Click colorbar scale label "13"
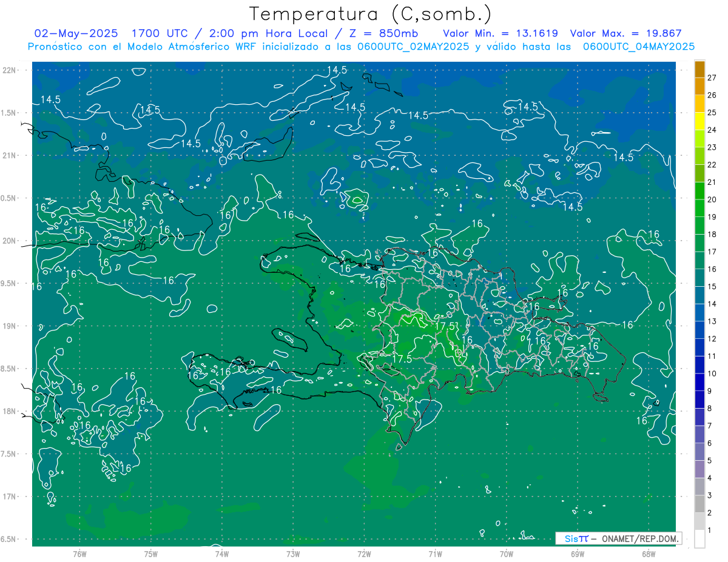Viewport: 728px width, 562px height. pyautogui.click(x=712, y=321)
